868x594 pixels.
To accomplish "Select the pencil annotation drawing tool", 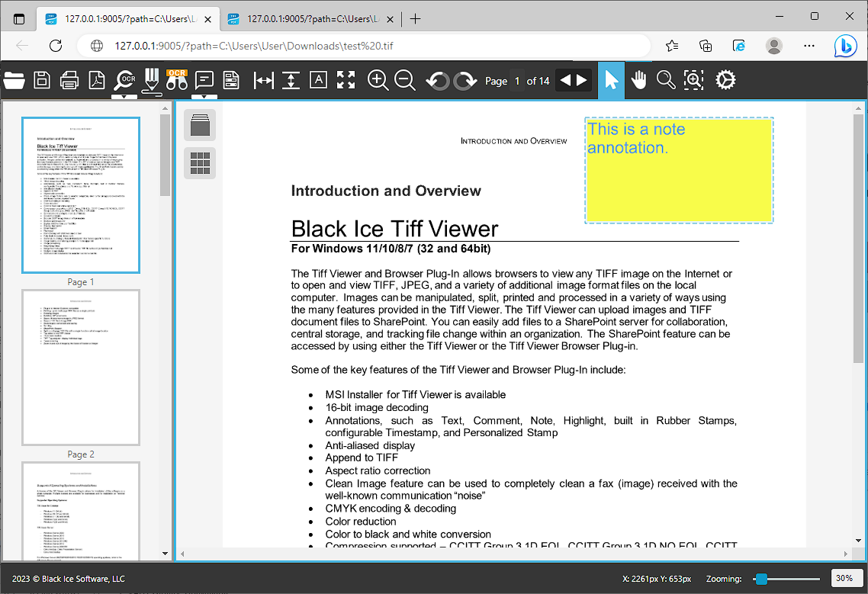I will pyautogui.click(x=151, y=82).
